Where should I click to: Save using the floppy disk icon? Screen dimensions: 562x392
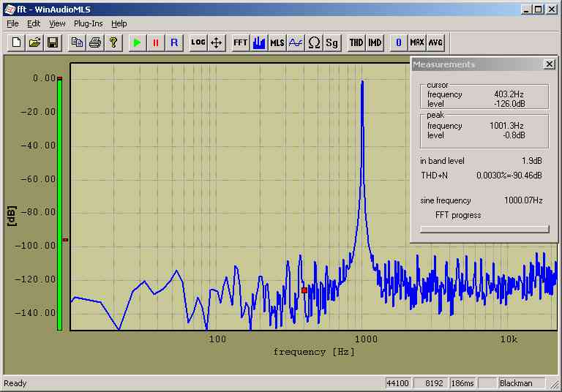point(53,42)
